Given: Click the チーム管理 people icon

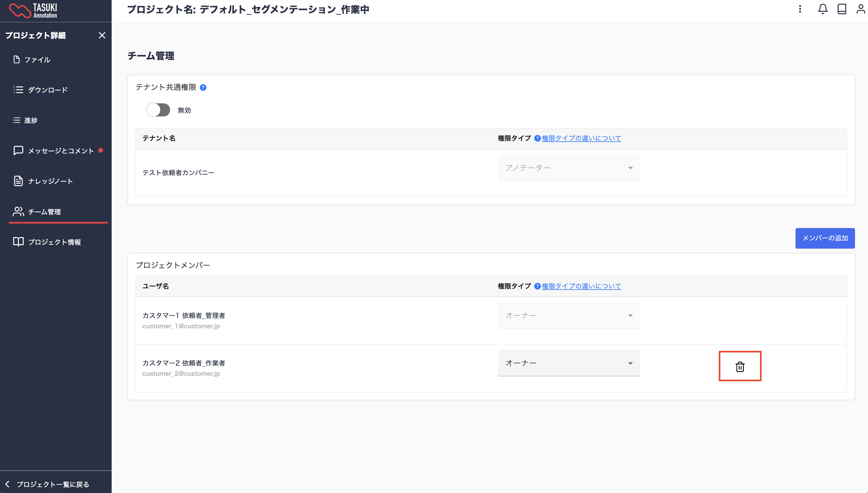Looking at the screenshot, I should point(18,211).
